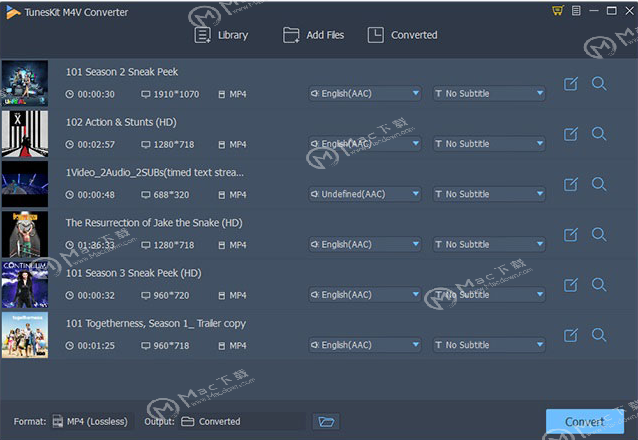Expand audio dropdown for 101 Season 2 Sneak Peek
638x440 pixels.
coord(365,94)
